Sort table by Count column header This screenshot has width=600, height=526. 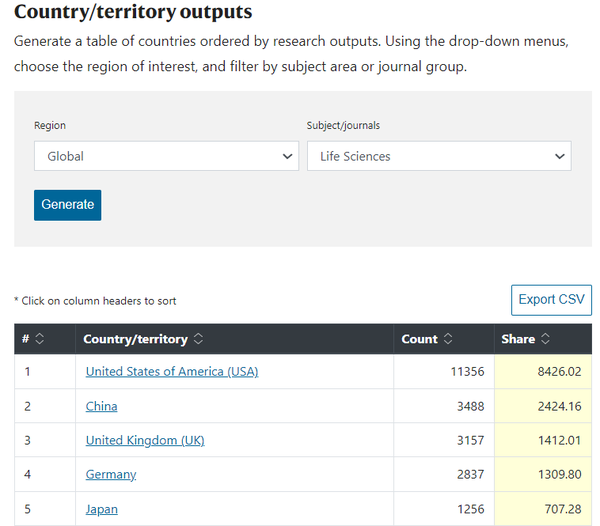pyautogui.click(x=419, y=339)
